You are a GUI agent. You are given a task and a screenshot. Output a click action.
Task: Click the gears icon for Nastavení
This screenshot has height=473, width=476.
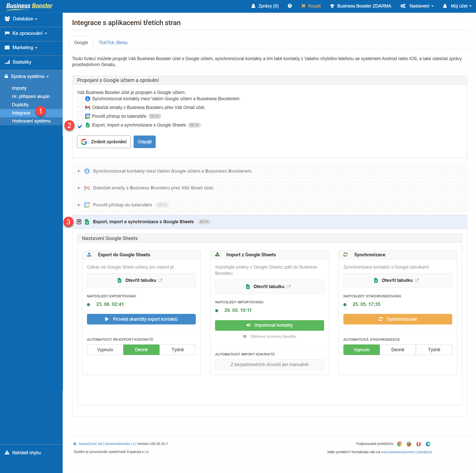(x=403, y=6)
